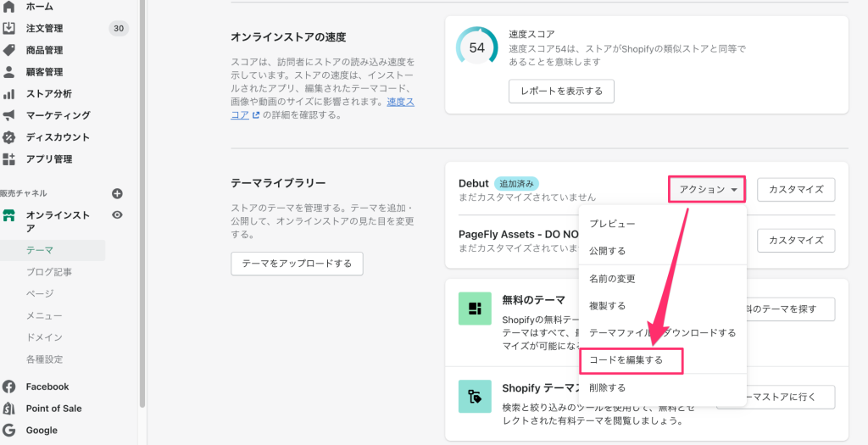The width and height of the screenshot is (868, 445).
Task: Click the PageFly Assets theme name
Action: [x=519, y=234]
